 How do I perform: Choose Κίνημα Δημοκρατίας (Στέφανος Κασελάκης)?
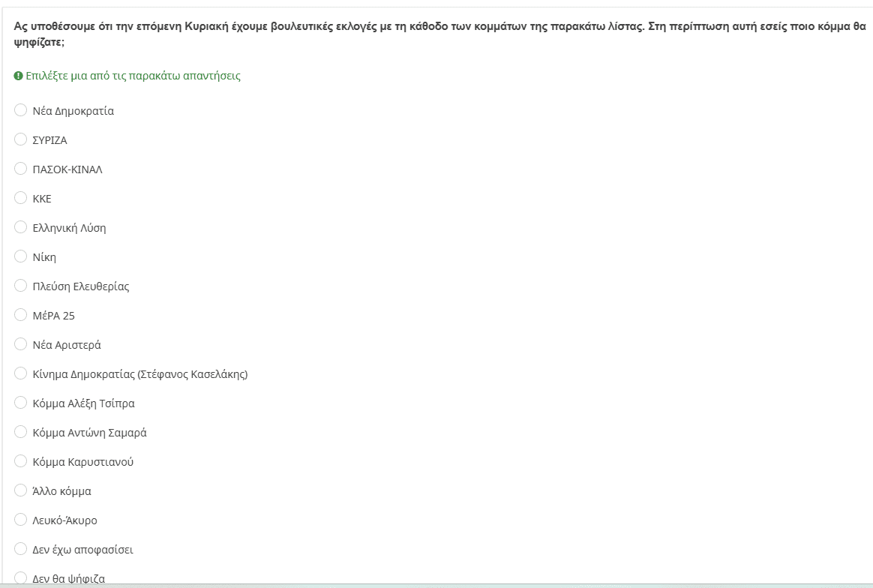pyautogui.click(x=21, y=374)
